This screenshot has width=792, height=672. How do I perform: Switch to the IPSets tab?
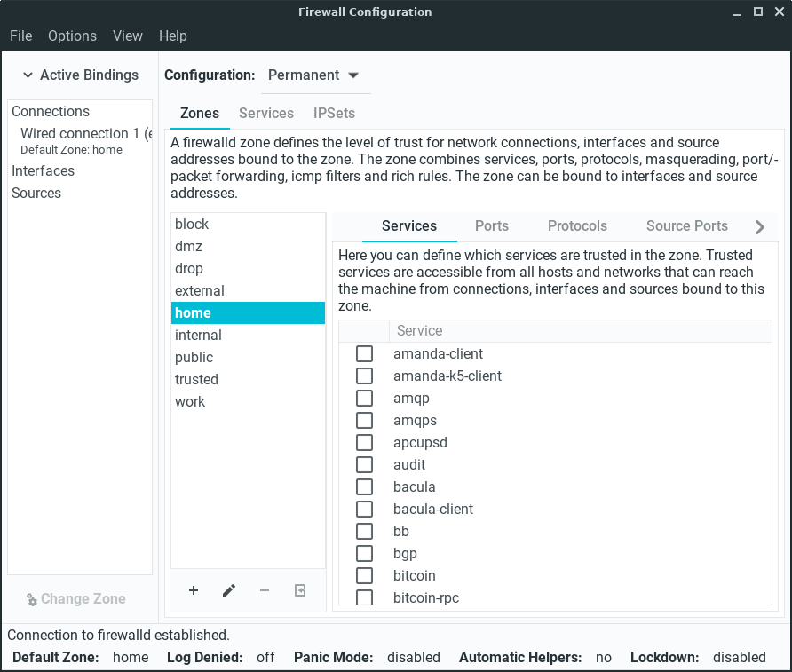334,114
